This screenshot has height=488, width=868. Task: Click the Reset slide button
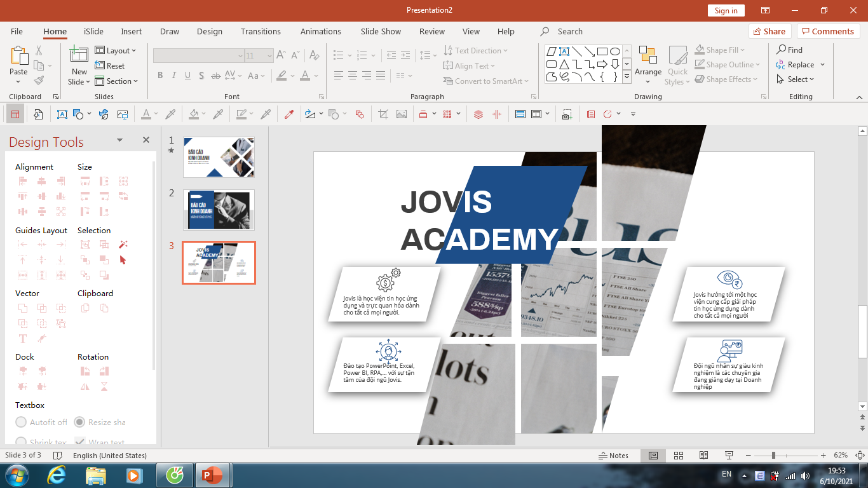[x=110, y=66]
